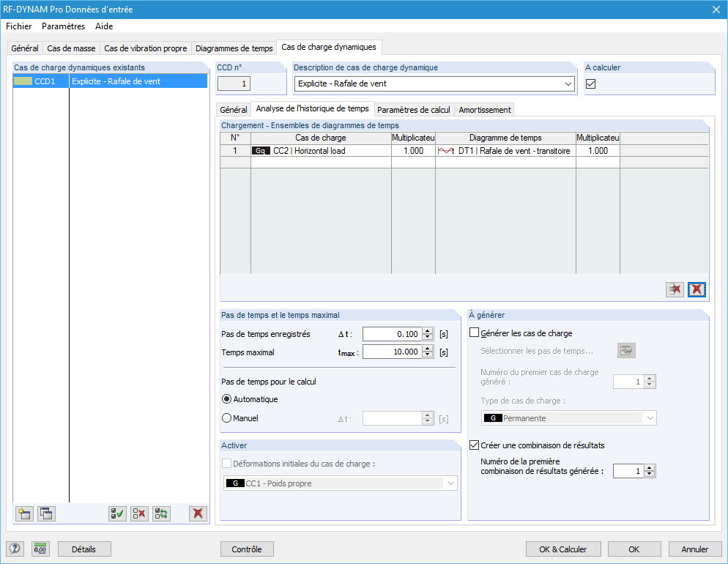This screenshot has height=564, width=728.
Task: Switch to the top-level Général tab
Action: click(x=25, y=48)
